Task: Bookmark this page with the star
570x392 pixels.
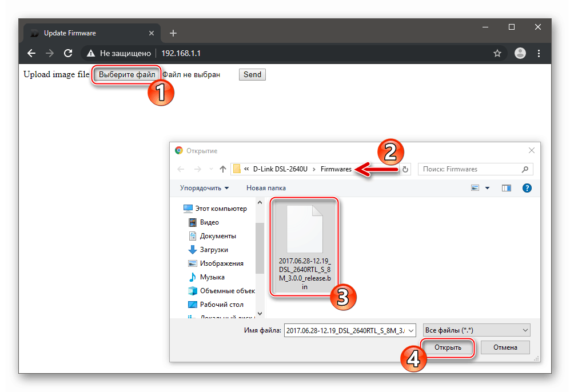Action: [497, 53]
